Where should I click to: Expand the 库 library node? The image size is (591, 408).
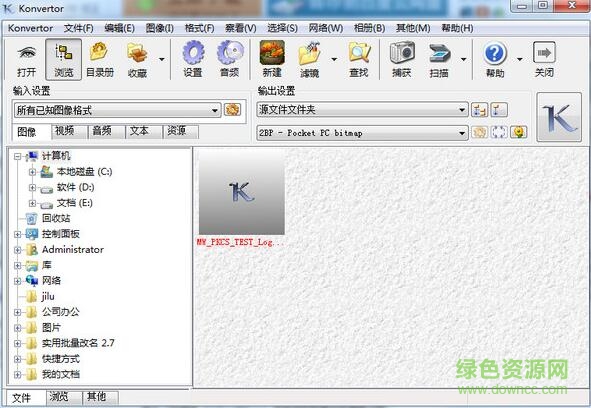(x=17, y=265)
